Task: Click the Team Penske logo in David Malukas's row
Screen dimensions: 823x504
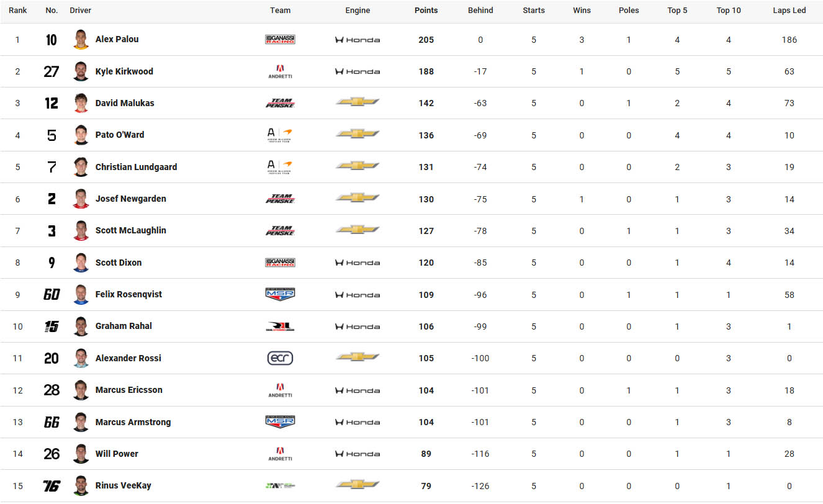Action: click(x=280, y=103)
